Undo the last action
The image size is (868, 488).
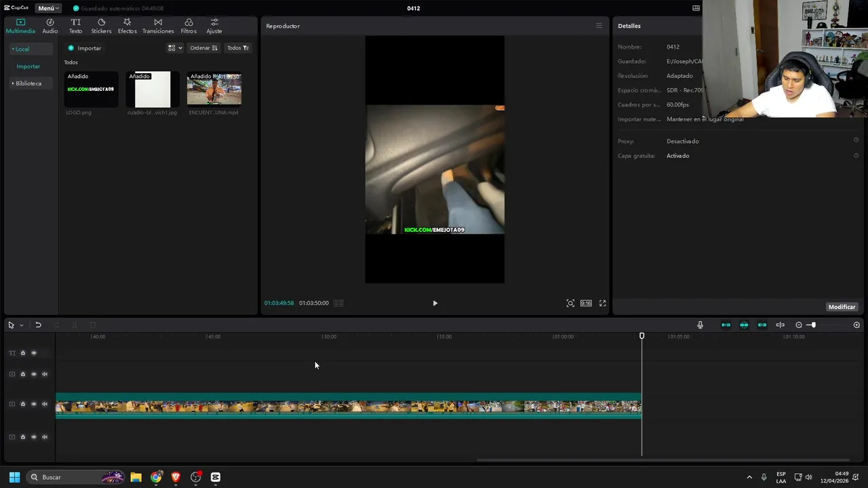[38, 325]
